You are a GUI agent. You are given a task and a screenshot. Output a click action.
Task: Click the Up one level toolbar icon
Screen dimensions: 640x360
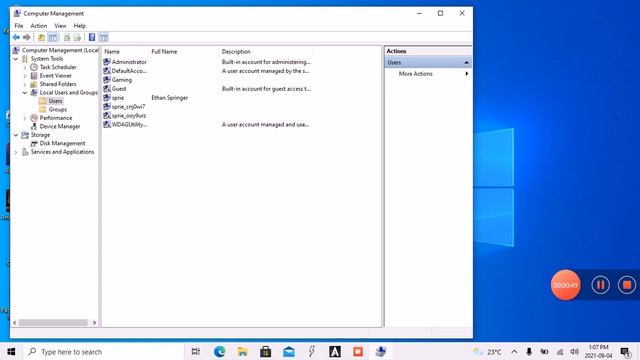(x=41, y=38)
